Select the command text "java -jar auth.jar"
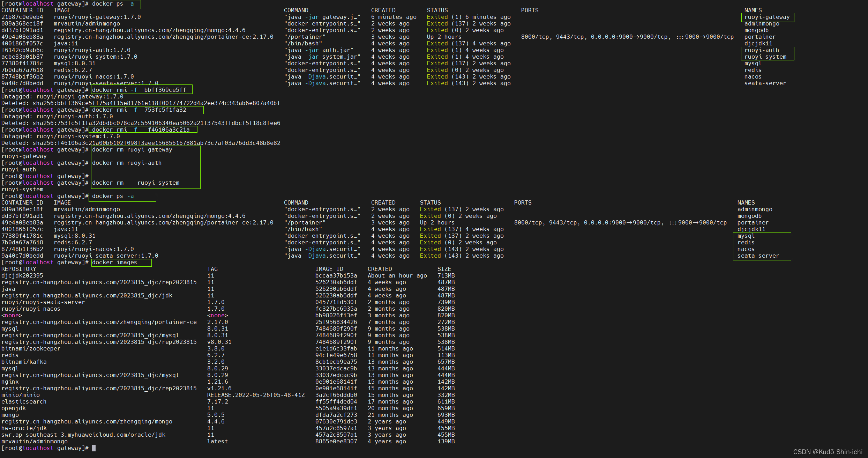868x458 pixels. click(x=319, y=50)
